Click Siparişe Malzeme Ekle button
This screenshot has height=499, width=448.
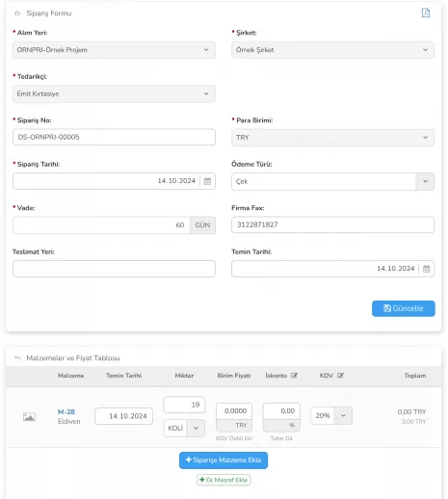click(224, 460)
